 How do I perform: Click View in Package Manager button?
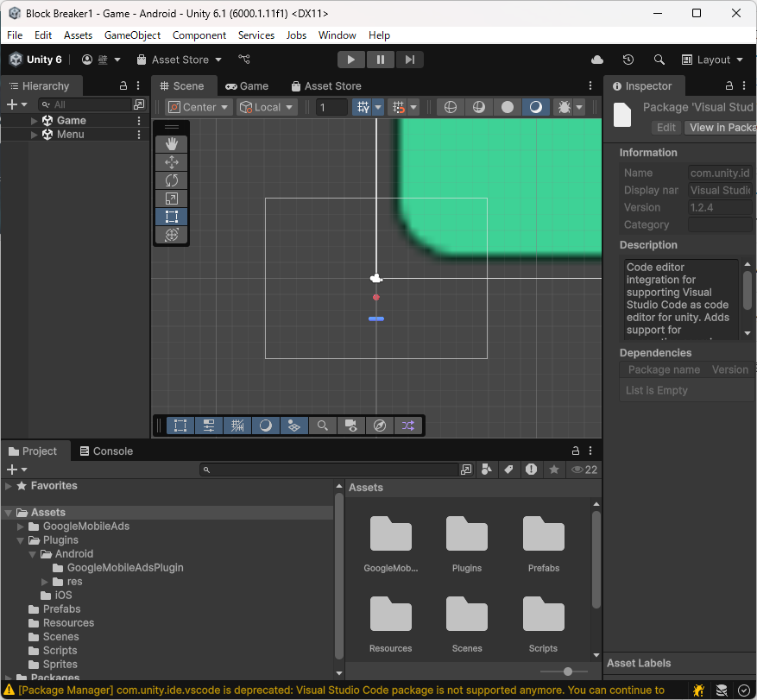click(721, 128)
